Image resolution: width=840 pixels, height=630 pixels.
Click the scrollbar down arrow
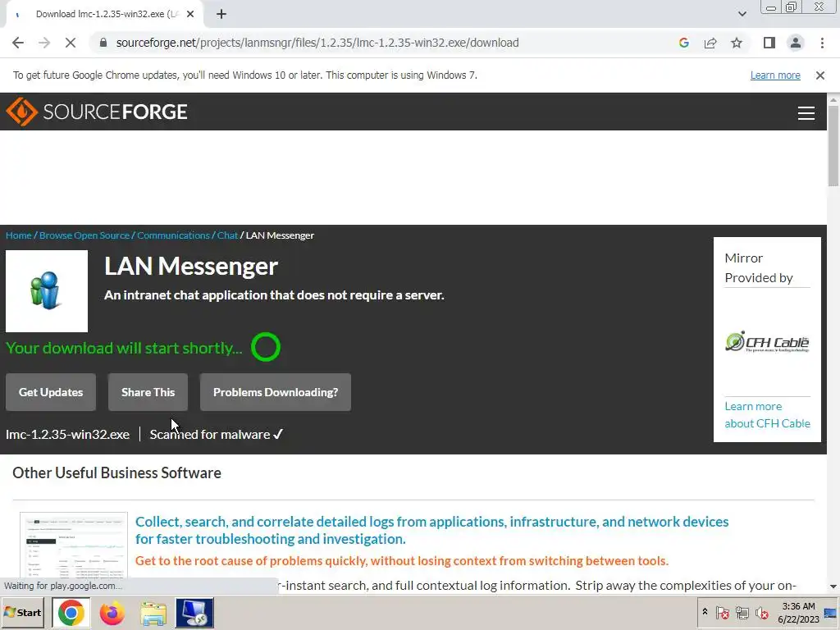[x=833, y=587]
